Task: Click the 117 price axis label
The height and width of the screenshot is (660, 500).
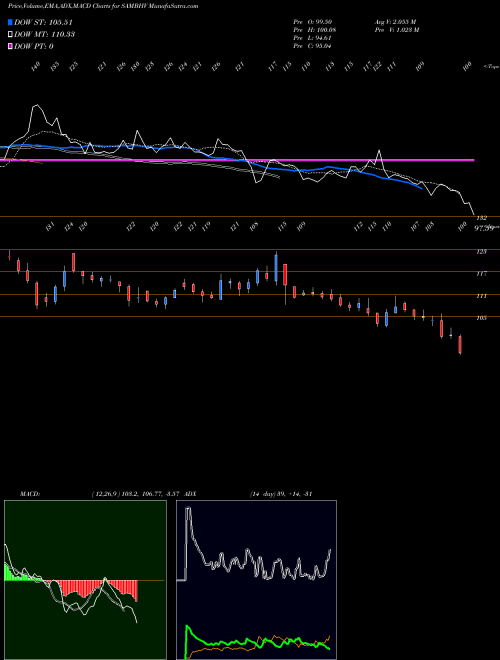Action: click(482, 274)
